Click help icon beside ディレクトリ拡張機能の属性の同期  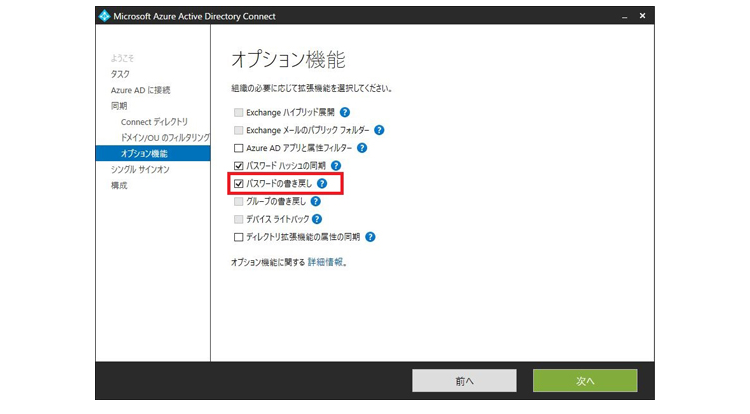point(370,237)
